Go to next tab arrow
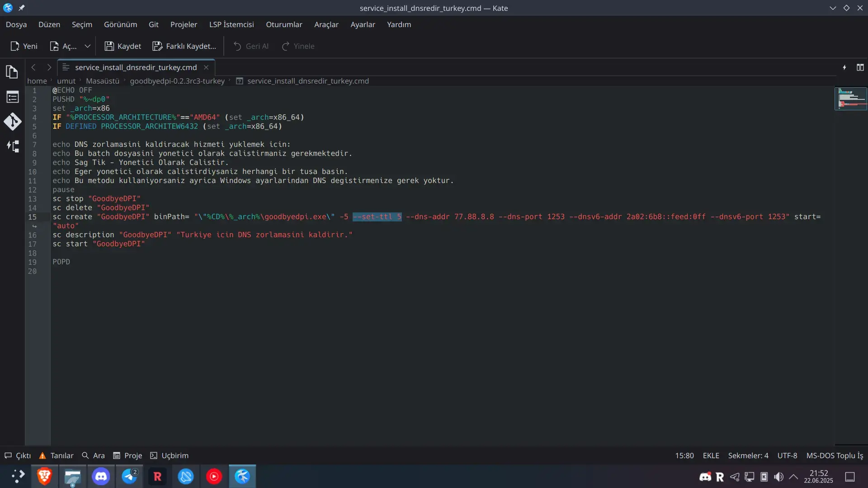 49,67
